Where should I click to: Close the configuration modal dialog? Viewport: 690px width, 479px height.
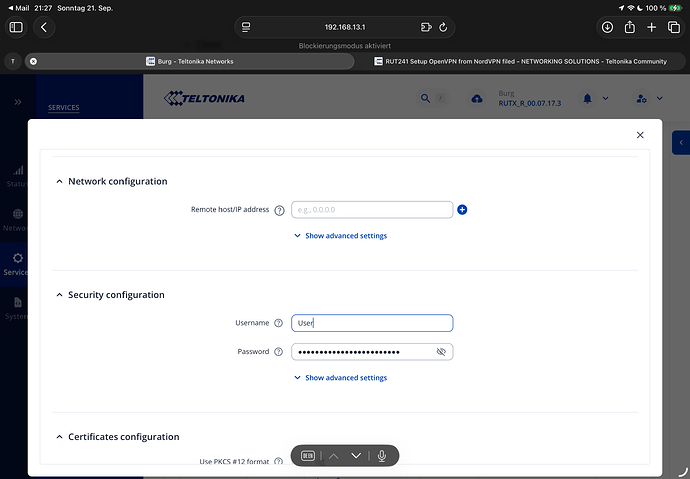point(640,134)
